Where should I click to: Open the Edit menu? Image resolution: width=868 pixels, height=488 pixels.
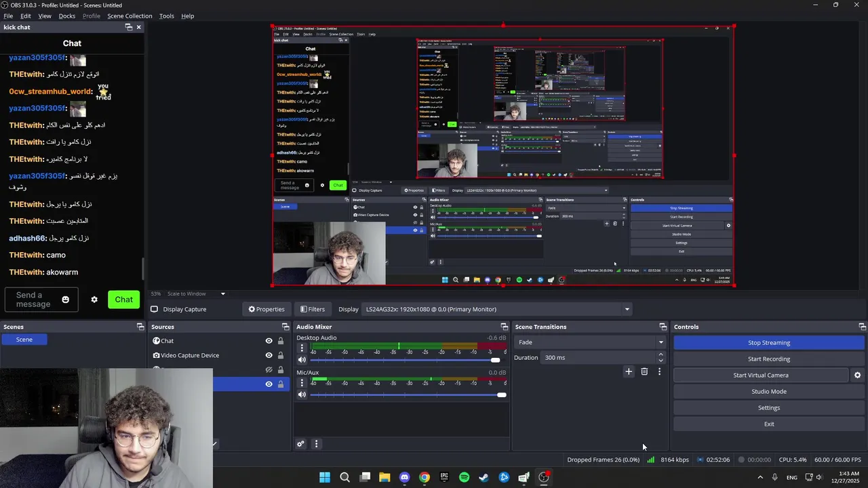click(x=26, y=16)
